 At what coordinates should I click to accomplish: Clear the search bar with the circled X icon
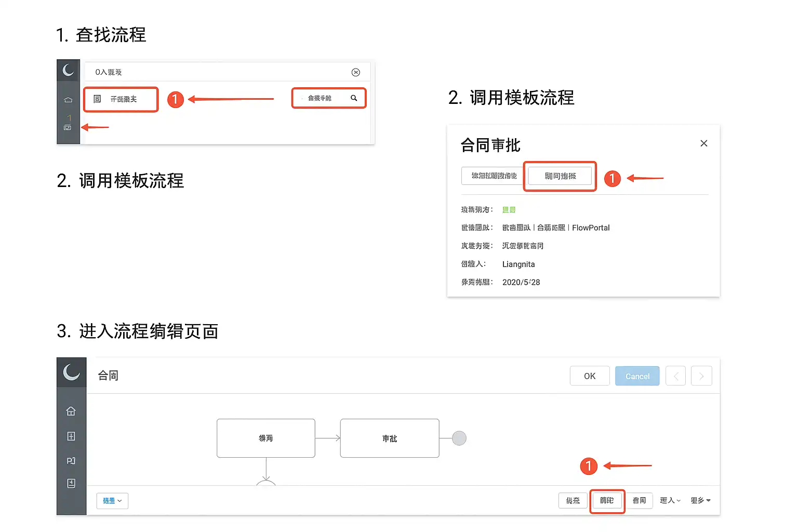coord(356,72)
